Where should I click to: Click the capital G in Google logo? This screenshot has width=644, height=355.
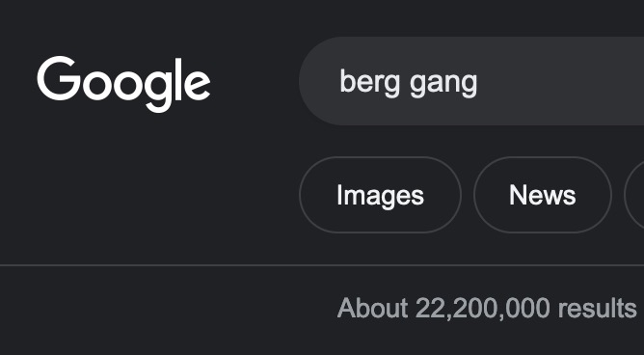[x=59, y=78]
